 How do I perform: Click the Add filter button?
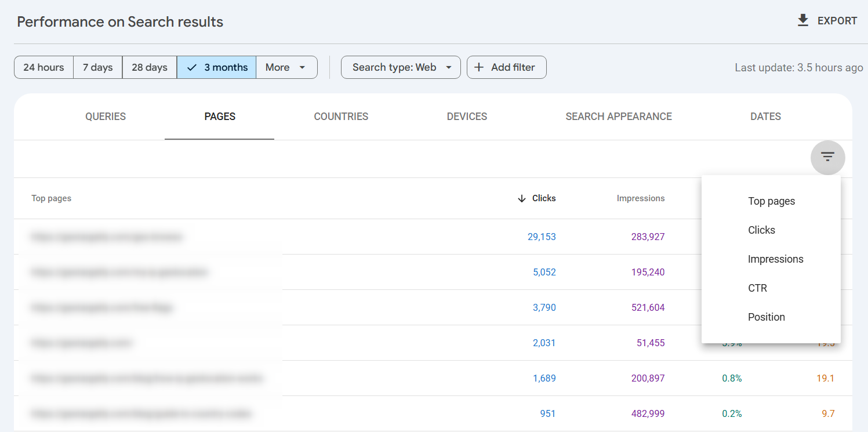pos(506,67)
